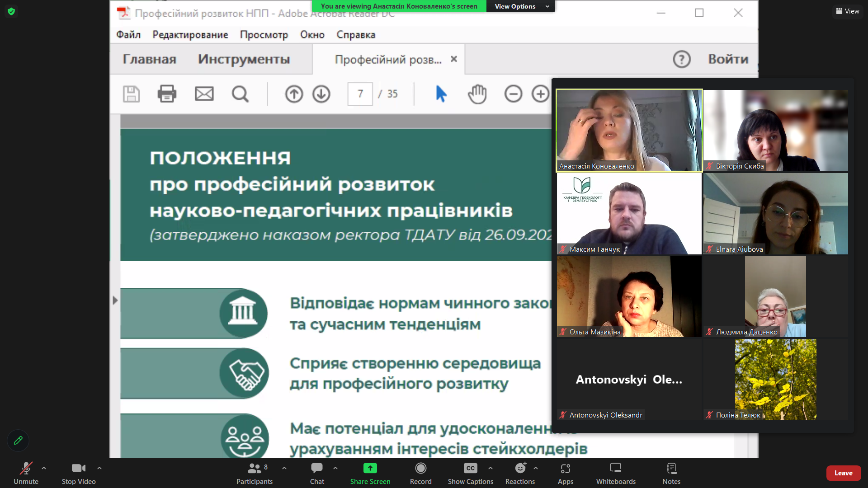Activate the Search icon in Acrobat
This screenshot has height=488, width=868.
(x=240, y=94)
